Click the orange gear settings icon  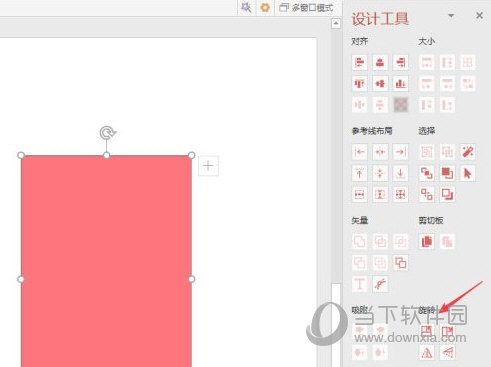click(x=265, y=7)
